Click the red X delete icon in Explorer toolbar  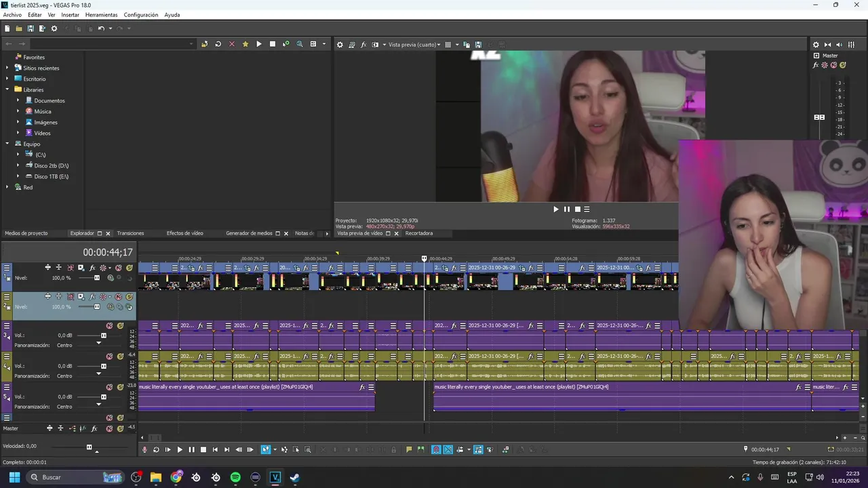tap(231, 44)
